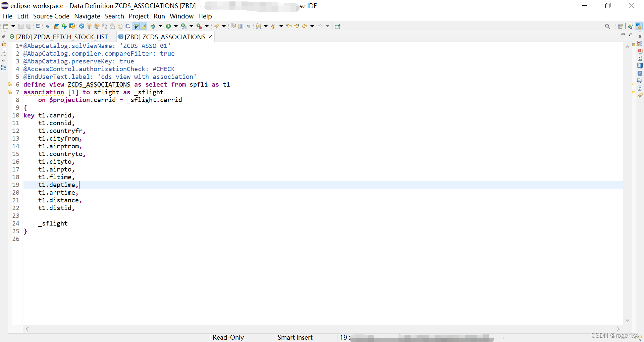Open the New item dropdown arrow
This screenshot has width=644, height=342.
point(13,26)
